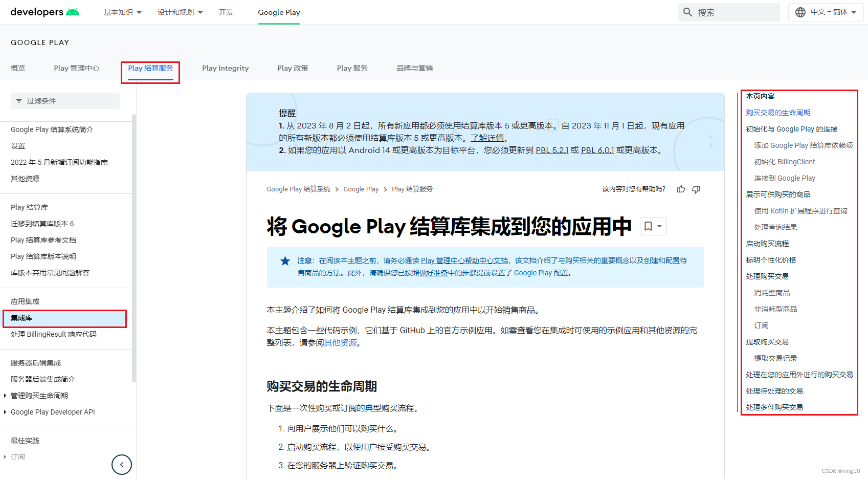Jump to 使用 Kotlin 扩展程序进行查询
The height and width of the screenshot is (479, 868).
click(800, 211)
